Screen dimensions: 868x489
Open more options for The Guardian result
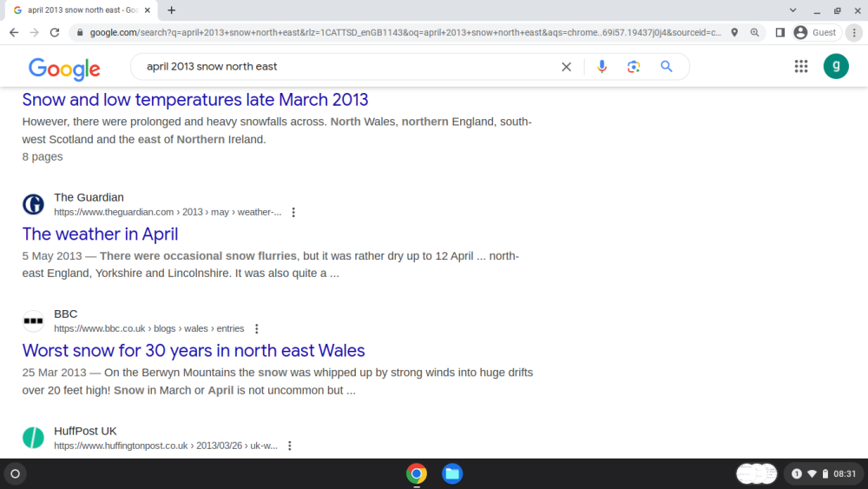[x=293, y=212]
